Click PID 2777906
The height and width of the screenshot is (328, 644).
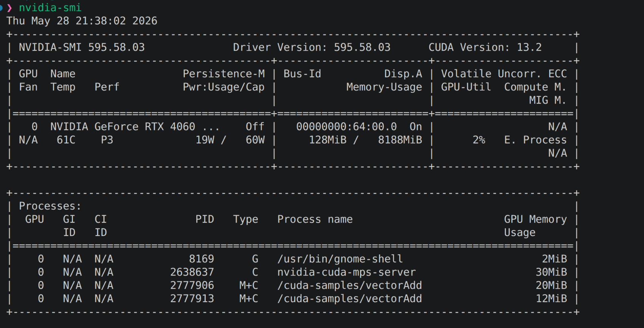pos(192,285)
